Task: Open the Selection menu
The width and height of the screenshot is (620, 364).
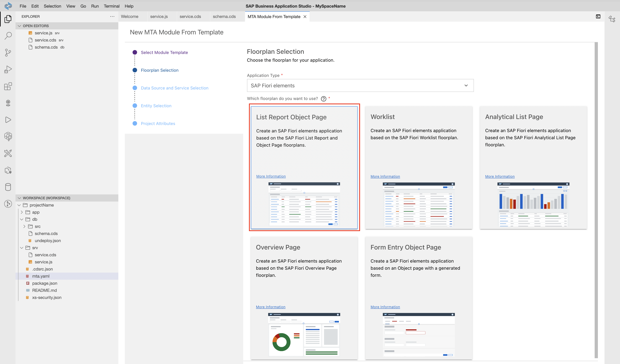Action: coord(52,6)
